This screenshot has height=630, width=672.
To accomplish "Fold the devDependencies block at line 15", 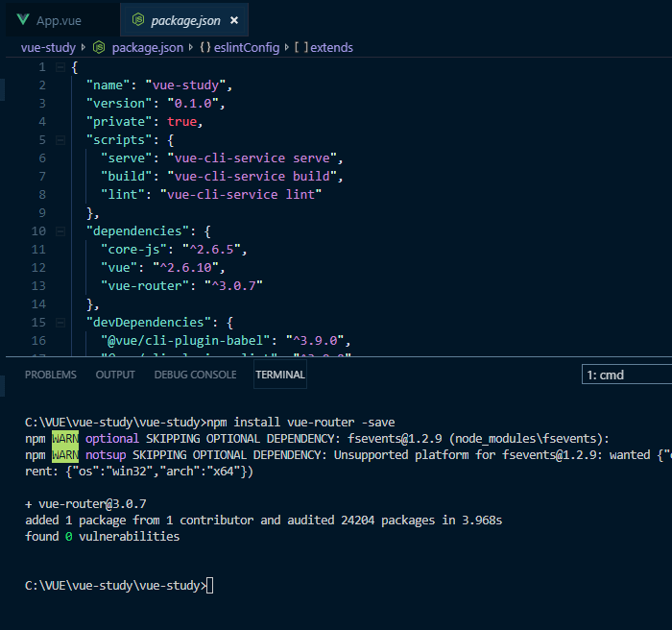I will coord(60,323).
